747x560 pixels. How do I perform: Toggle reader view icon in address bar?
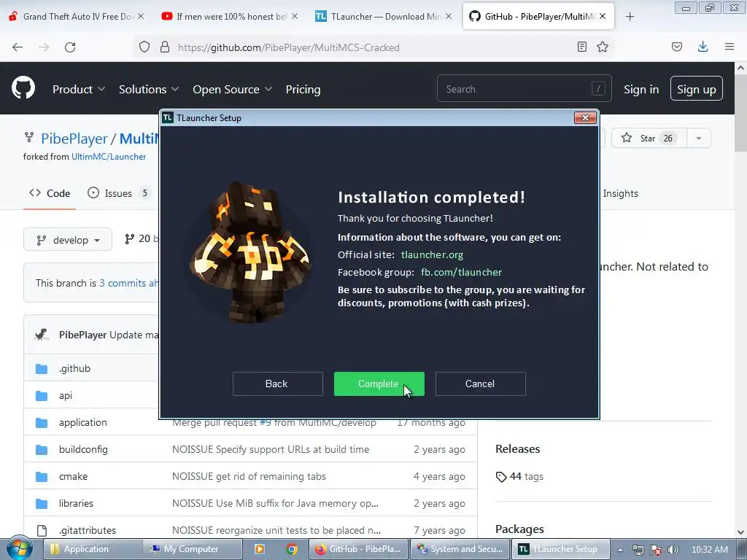[581, 47]
